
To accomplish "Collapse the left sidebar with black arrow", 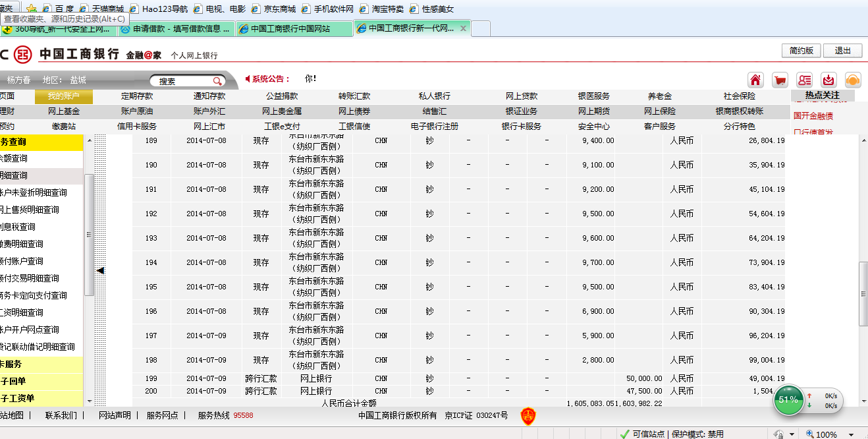I will click(100, 270).
